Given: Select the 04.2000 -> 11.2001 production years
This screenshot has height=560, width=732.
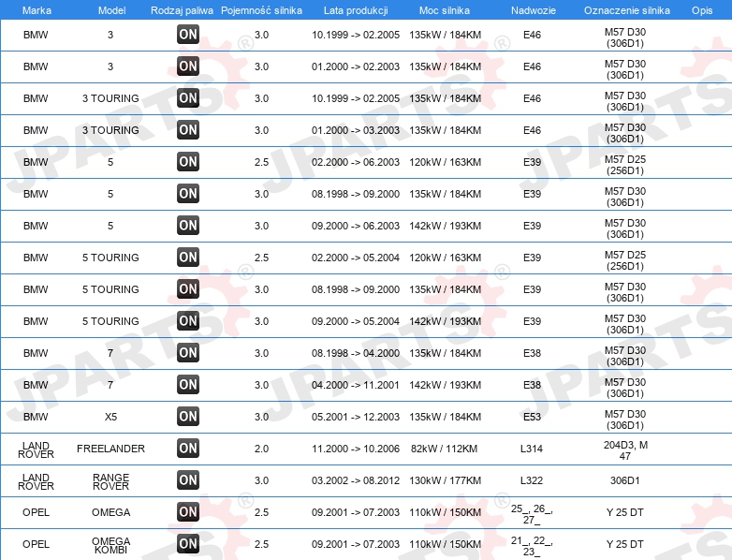Looking at the screenshot, I should pos(356,385).
